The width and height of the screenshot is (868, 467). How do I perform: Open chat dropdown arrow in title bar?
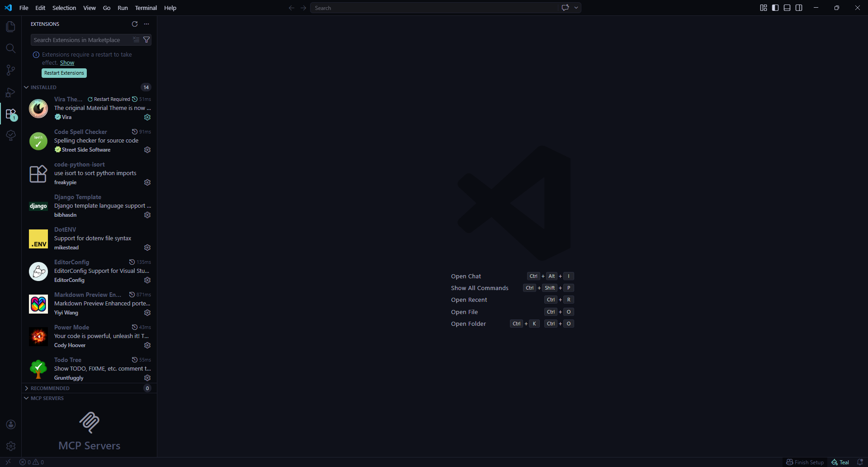click(x=576, y=8)
